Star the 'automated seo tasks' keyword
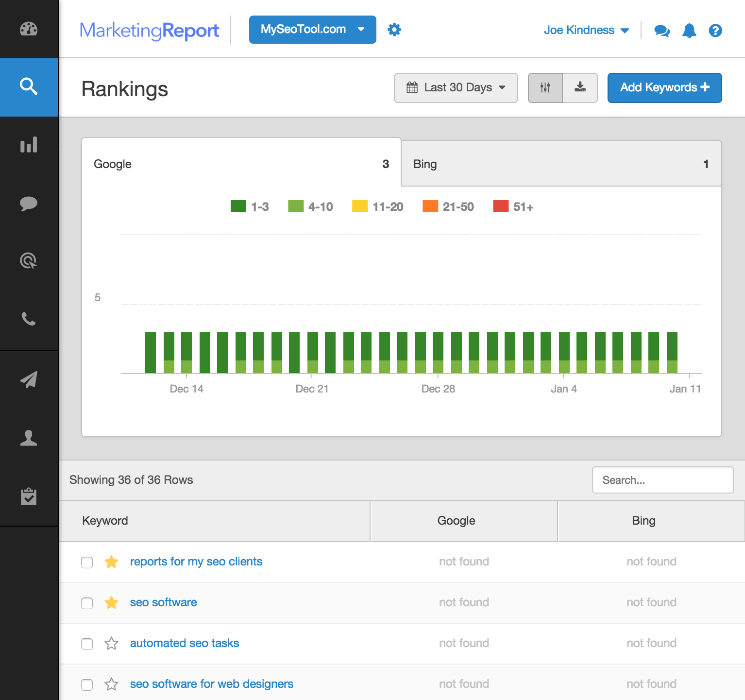The image size is (745, 700). click(x=112, y=644)
